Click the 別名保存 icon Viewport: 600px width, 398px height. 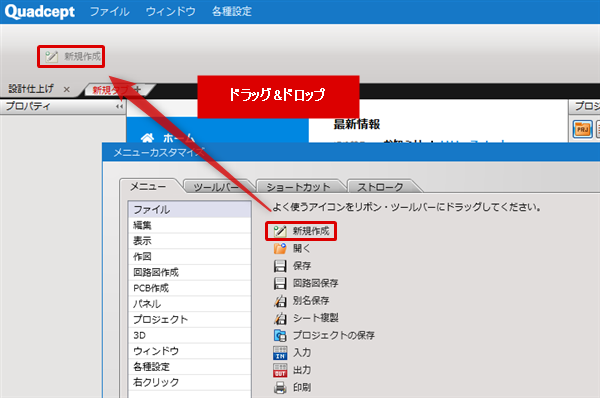pos(280,301)
